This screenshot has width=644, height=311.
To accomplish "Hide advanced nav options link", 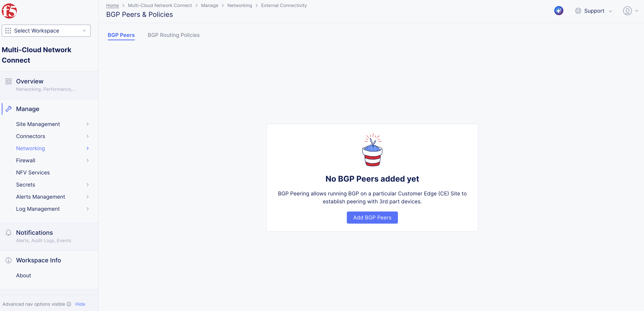I will tap(80, 304).
